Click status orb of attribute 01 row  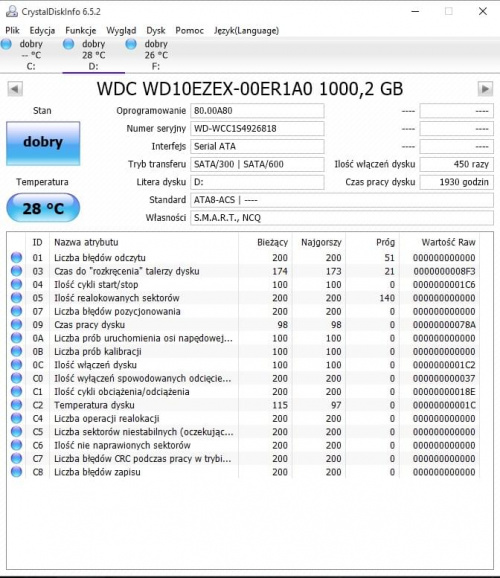16,257
